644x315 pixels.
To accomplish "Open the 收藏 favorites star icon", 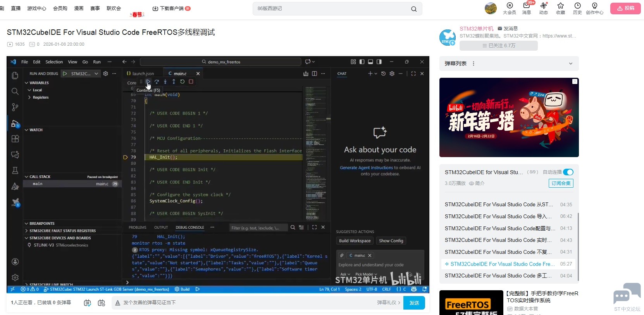I will (560, 8).
